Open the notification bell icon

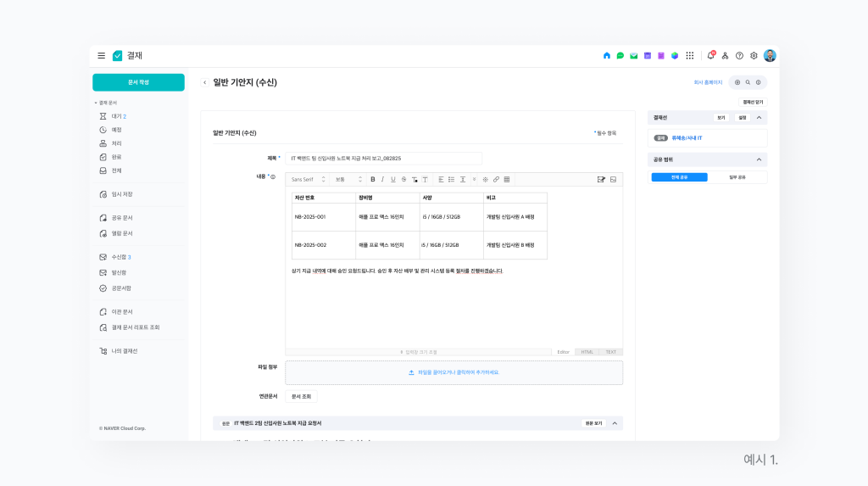(x=710, y=55)
